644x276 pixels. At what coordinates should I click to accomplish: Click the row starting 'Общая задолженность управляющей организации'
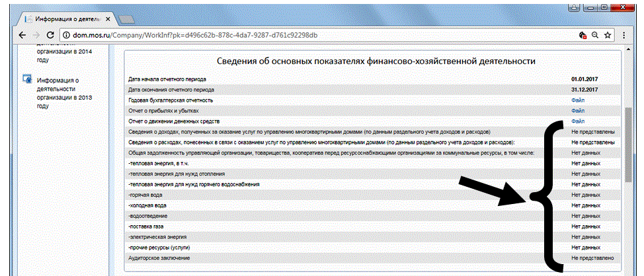pos(373,153)
